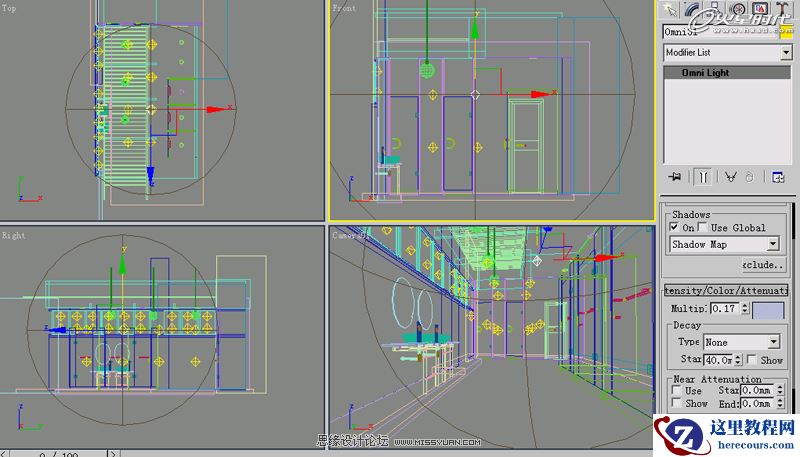Click the Multiplier spinner arrows
Viewport: 800px width, 457px height.
click(744, 309)
